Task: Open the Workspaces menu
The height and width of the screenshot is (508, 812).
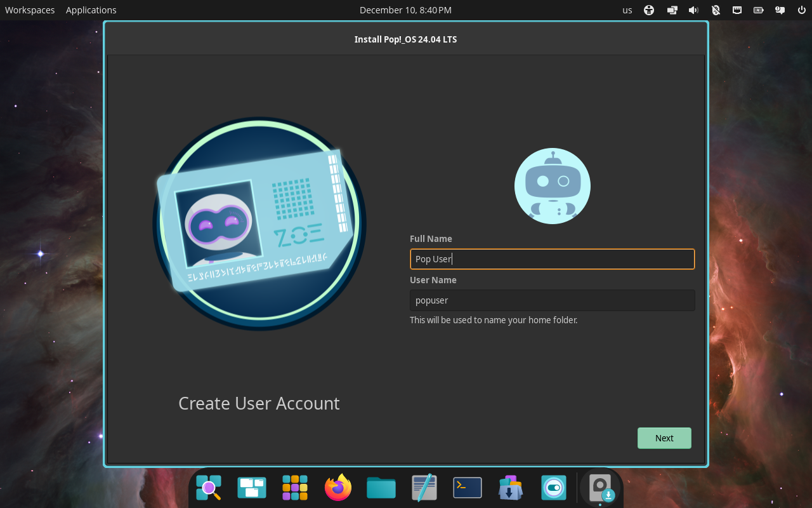Action: 29,10
